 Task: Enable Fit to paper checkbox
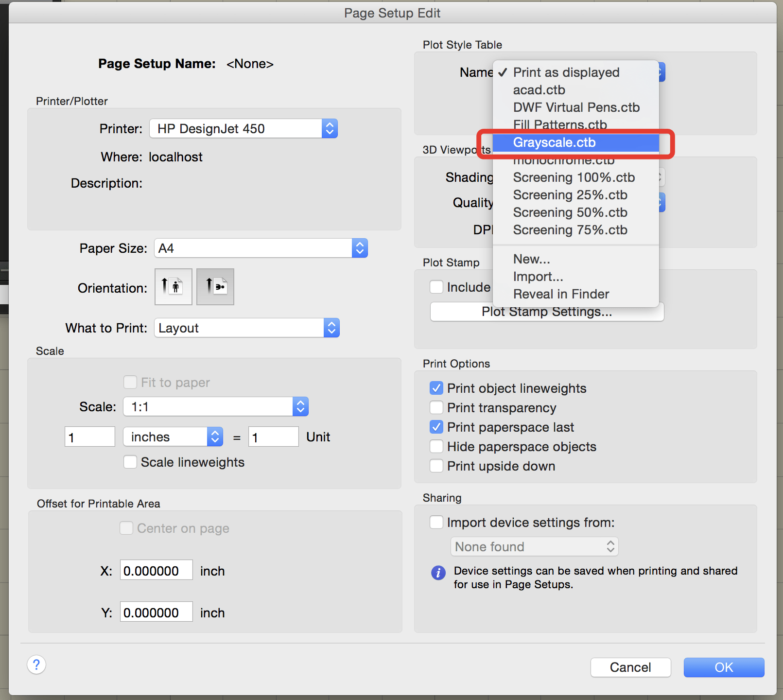pos(130,382)
